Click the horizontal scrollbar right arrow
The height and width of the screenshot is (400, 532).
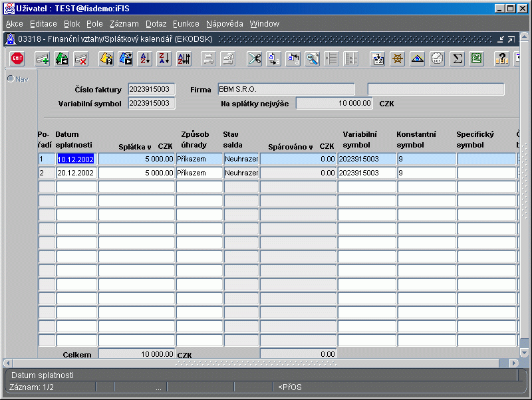coord(515,363)
